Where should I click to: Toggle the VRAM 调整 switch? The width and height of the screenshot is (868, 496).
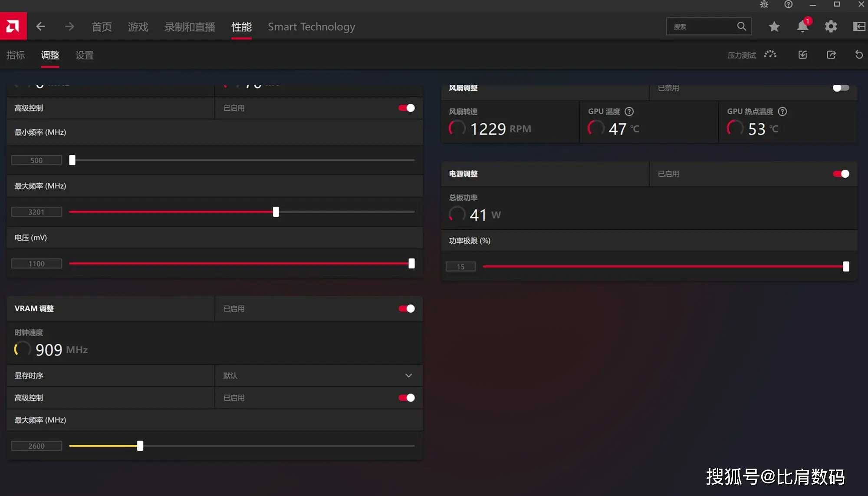pyautogui.click(x=407, y=308)
